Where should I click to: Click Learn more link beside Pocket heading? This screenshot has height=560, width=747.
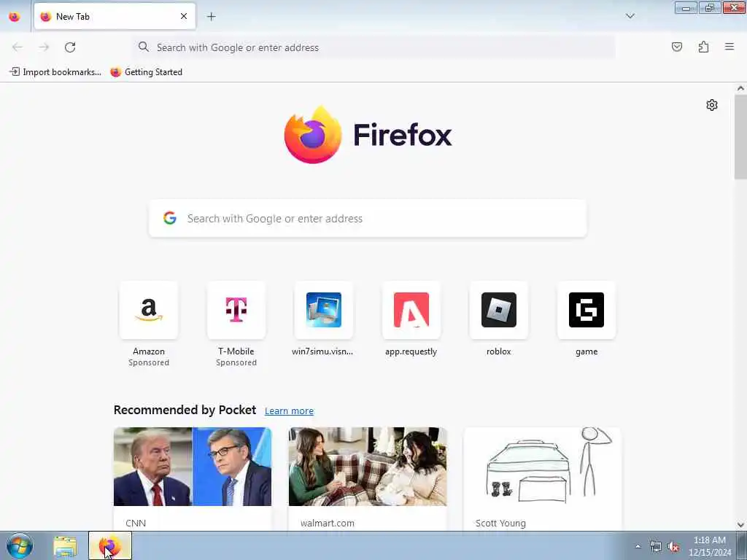289,411
